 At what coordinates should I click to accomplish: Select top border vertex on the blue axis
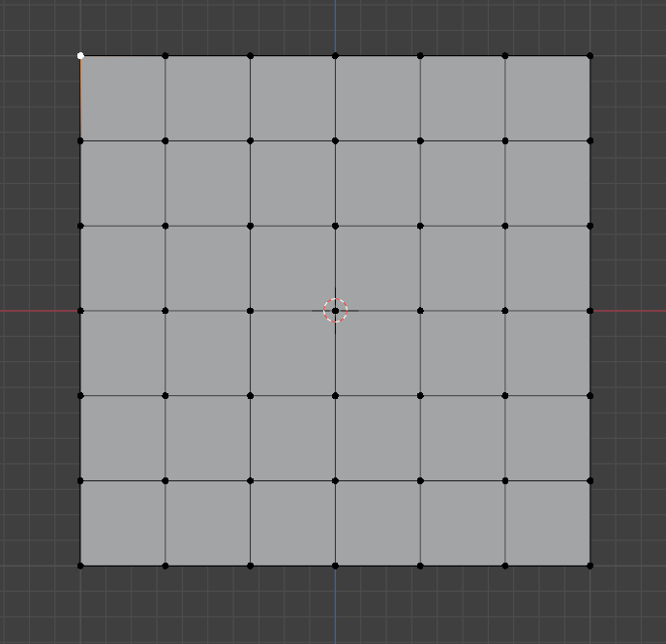[335, 56]
